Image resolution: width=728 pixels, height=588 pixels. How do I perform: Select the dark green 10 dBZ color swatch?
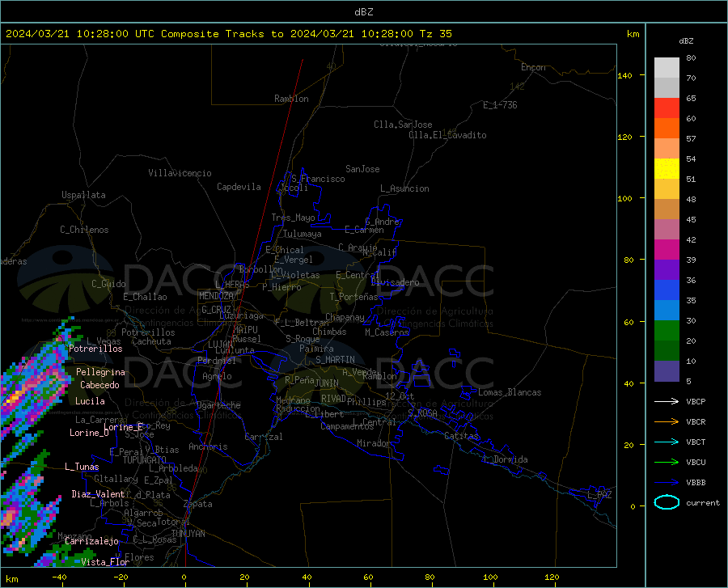click(667, 351)
